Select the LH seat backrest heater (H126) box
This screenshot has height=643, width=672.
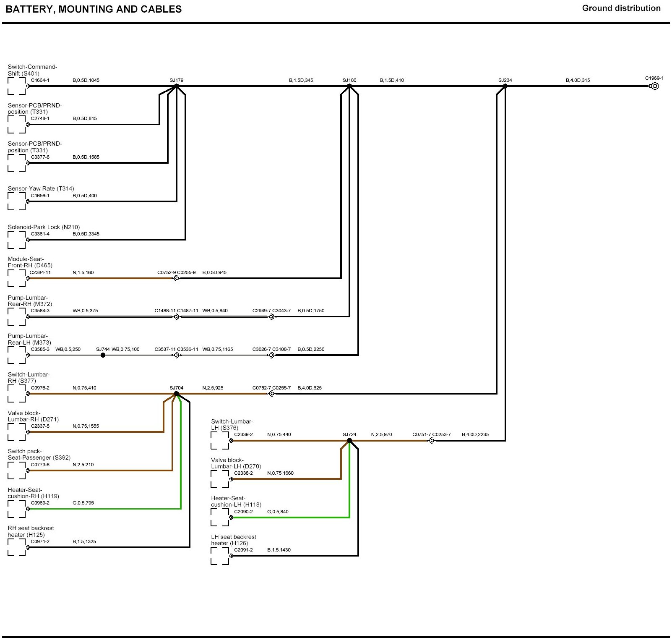220,556
